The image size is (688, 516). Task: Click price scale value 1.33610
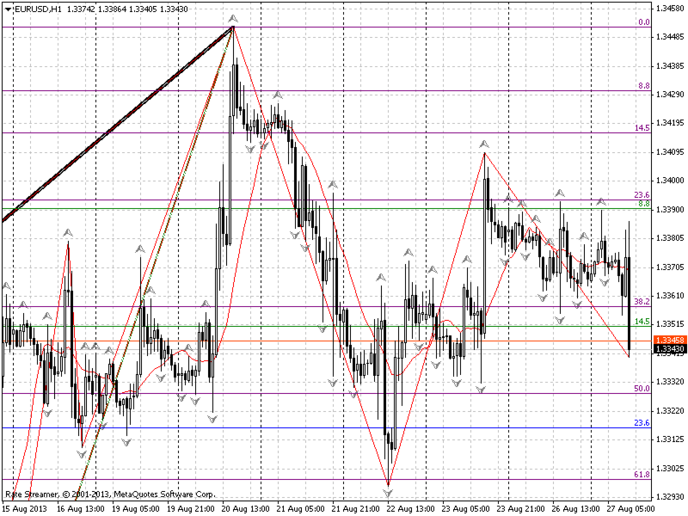670,295
